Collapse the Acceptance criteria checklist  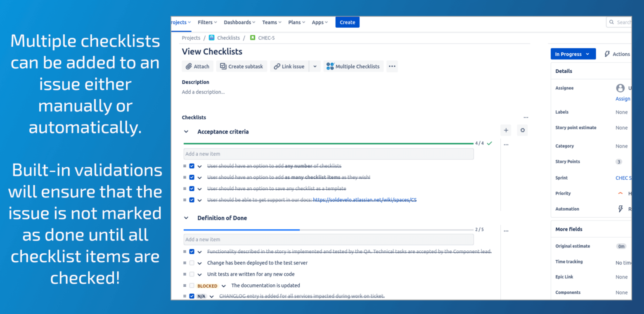point(186,131)
